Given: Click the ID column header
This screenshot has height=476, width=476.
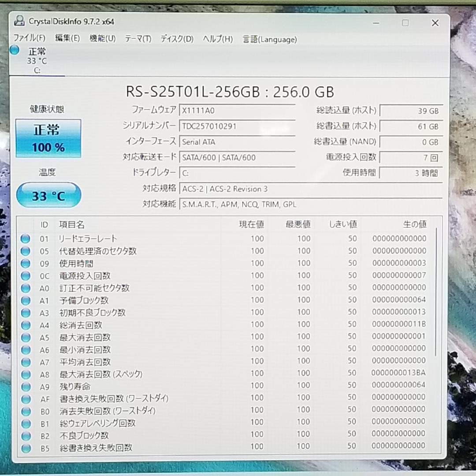Looking at the screenshot, I should pos(44,225).
